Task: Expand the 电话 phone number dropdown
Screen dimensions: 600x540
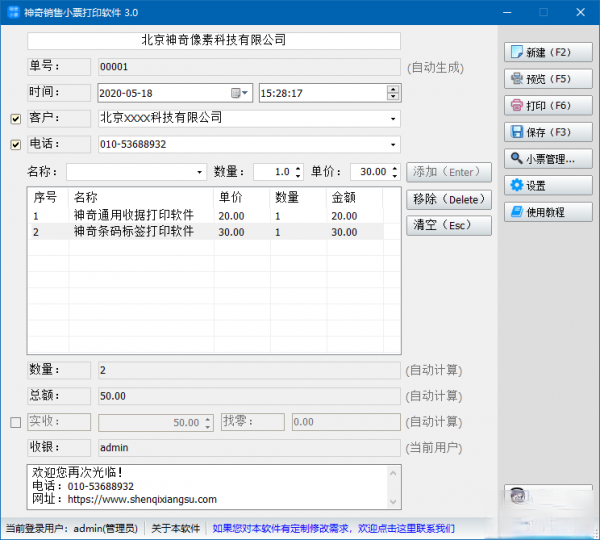Action: [393, 145]
